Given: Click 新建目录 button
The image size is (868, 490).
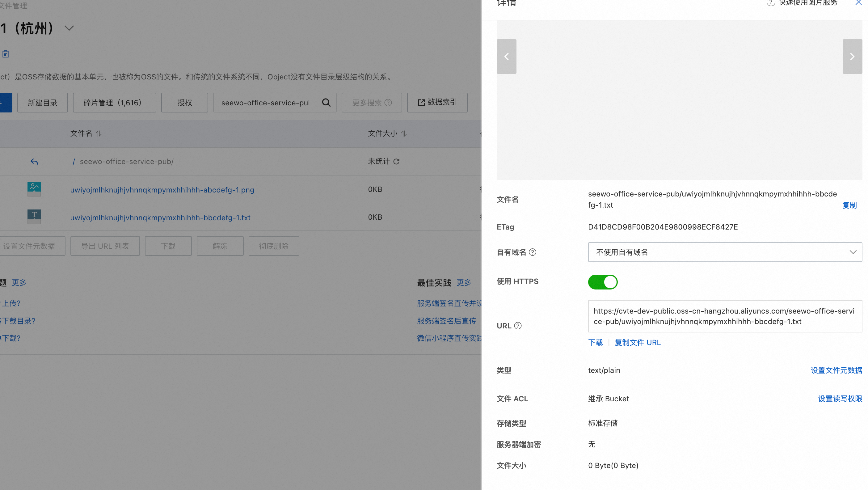Looking at the screenshot, I should click(42, 103).
